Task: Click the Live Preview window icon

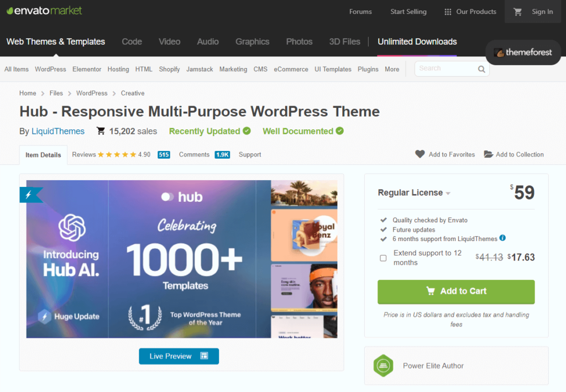Action: pos(205,356)
